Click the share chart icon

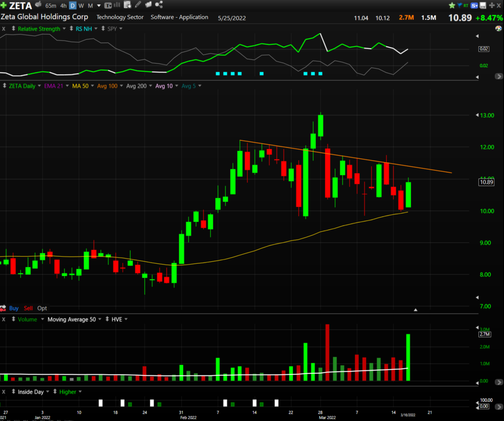159,5
